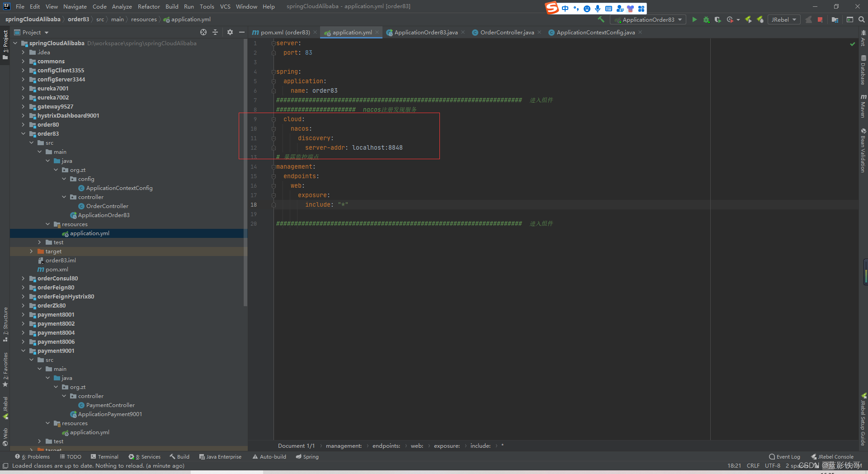Screen dimensions: 868x474
Task: Run with JRebel rocket icon
Action: 749,19
